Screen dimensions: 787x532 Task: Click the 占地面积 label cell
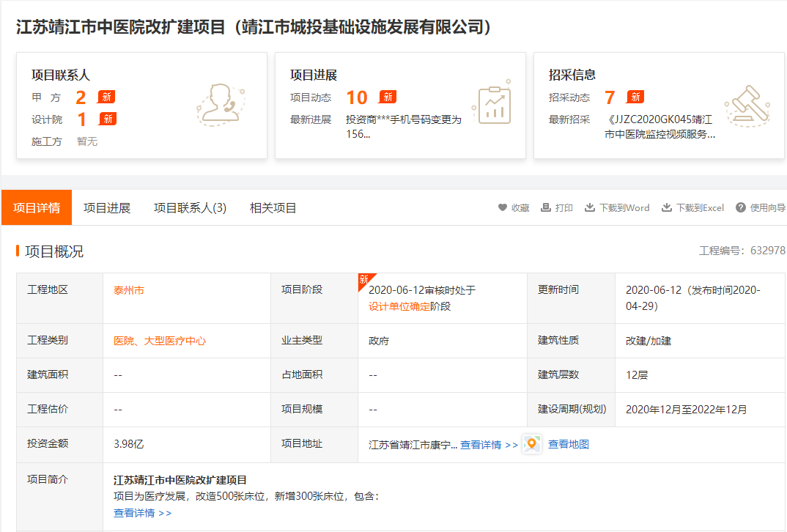[x=314, y=375]
